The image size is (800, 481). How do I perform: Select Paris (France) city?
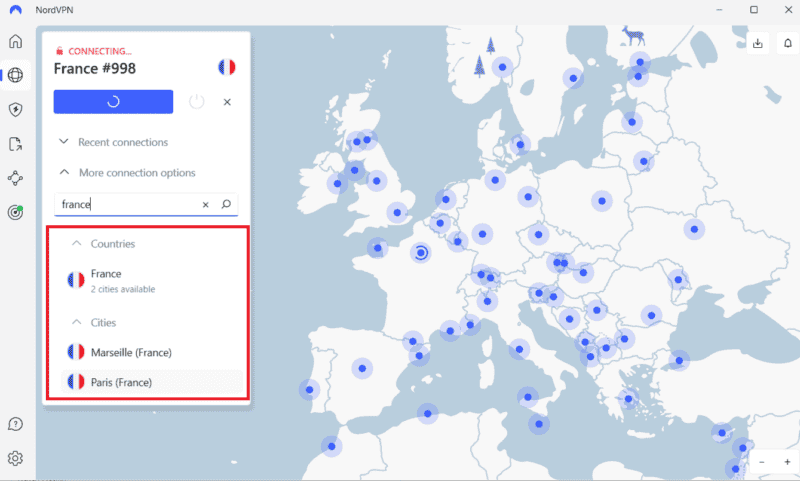point(152,382)
